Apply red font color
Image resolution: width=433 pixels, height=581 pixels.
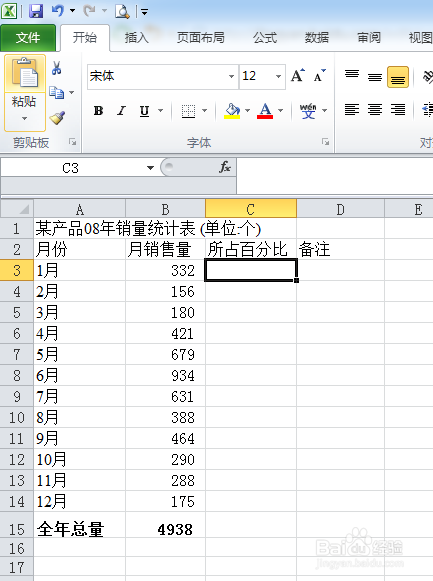coord(265,110)
